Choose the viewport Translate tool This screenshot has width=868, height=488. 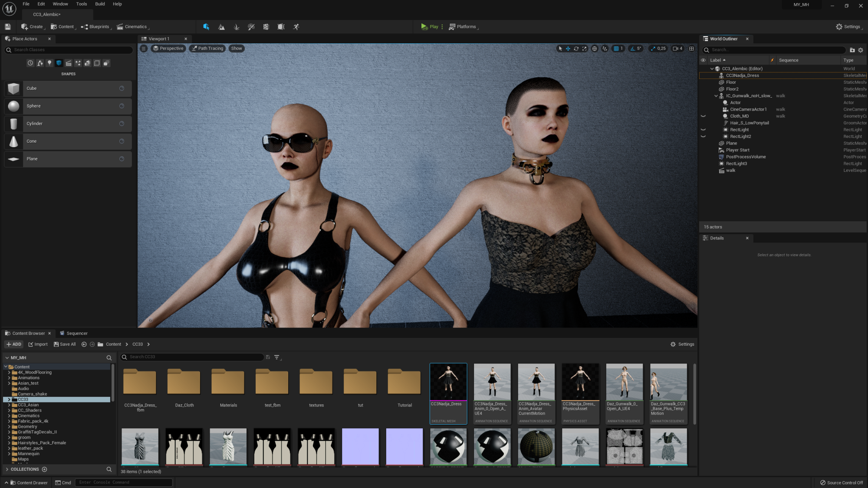click(x=568, y=49)
